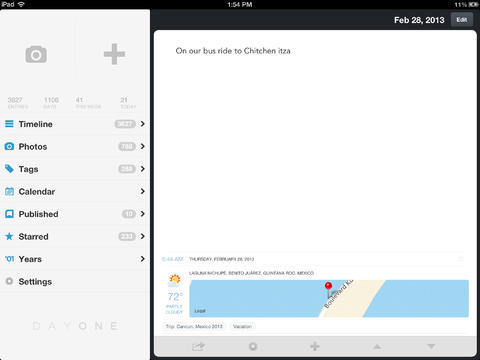Viewport: 480px width, 360px height.
Task: Tap the camera icon for photo entry
Action: tap(36, 54)
